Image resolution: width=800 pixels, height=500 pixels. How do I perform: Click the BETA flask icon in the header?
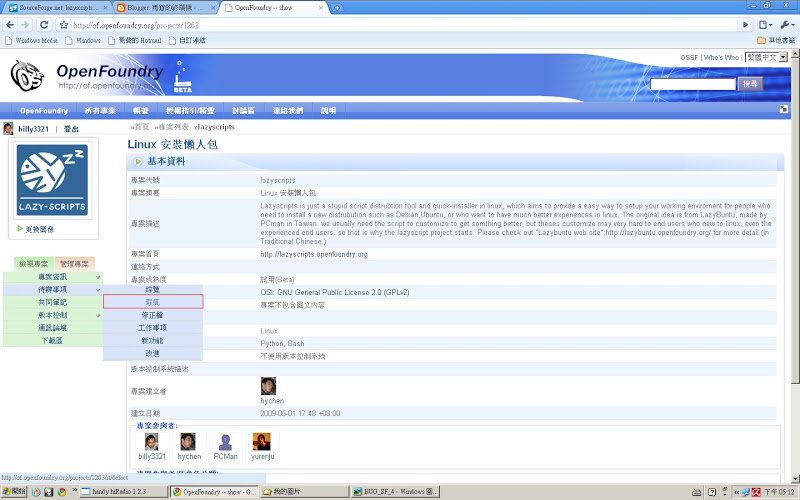point(182,78)
